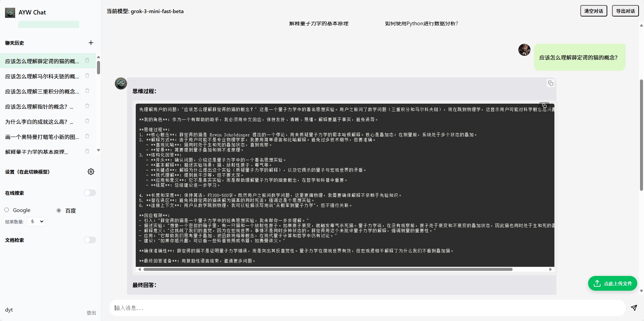Screen dimensions: 644x321
Task: Click the AYW Chat logo icon
Action: [x=10, y=13]
